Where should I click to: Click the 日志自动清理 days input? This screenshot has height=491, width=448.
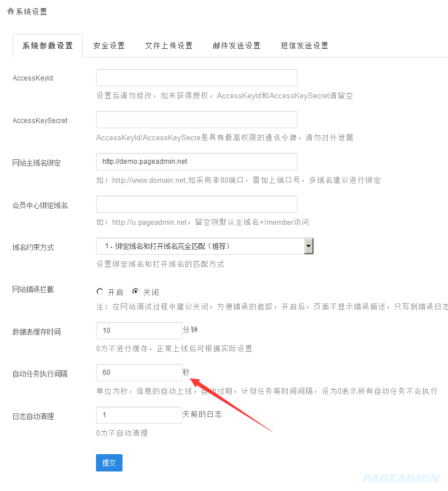click(139, 415)
